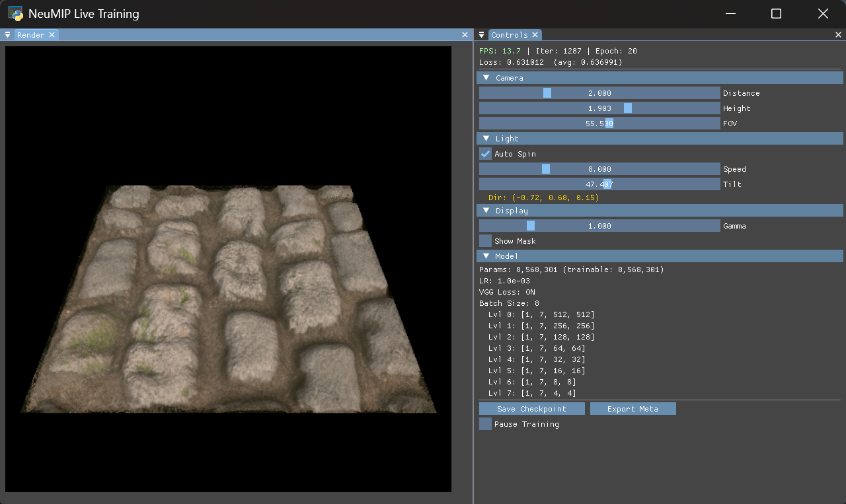Disable Auto Spin
The width and height of the screenshot is (846, 504).
pyautogui.click(x=484, y=153)
